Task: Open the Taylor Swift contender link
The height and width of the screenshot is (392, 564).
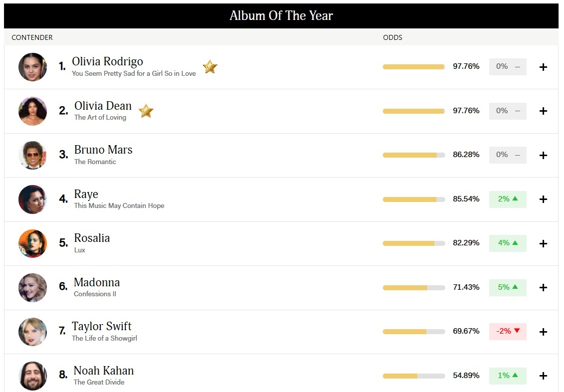Action: pos(101,326)
